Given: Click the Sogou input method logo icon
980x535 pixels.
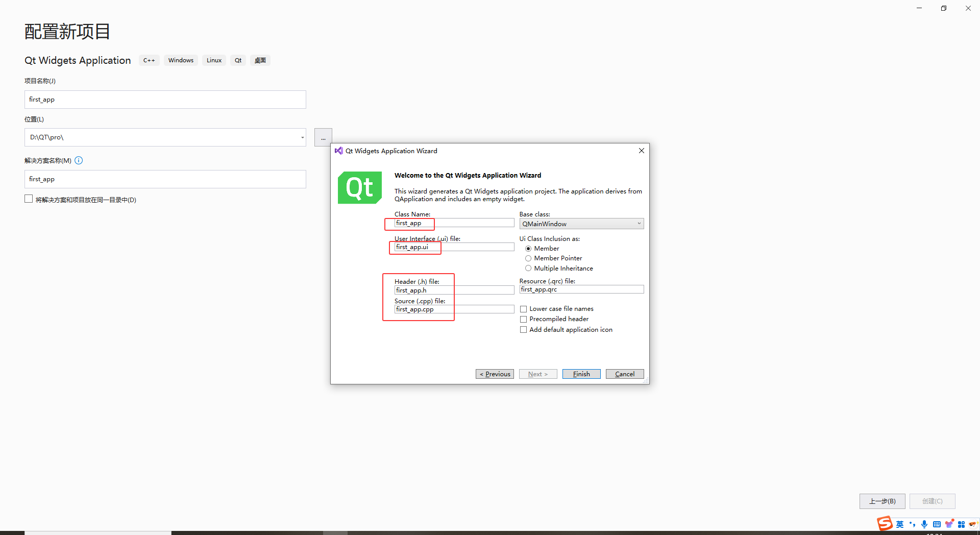Looking at the screenshot, I should pos(885,523).
